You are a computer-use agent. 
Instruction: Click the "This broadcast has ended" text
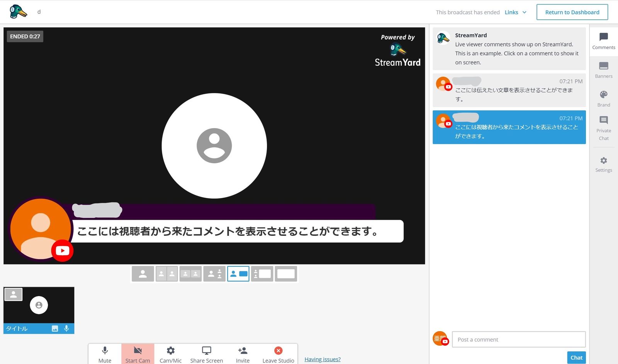click(468, 12)
